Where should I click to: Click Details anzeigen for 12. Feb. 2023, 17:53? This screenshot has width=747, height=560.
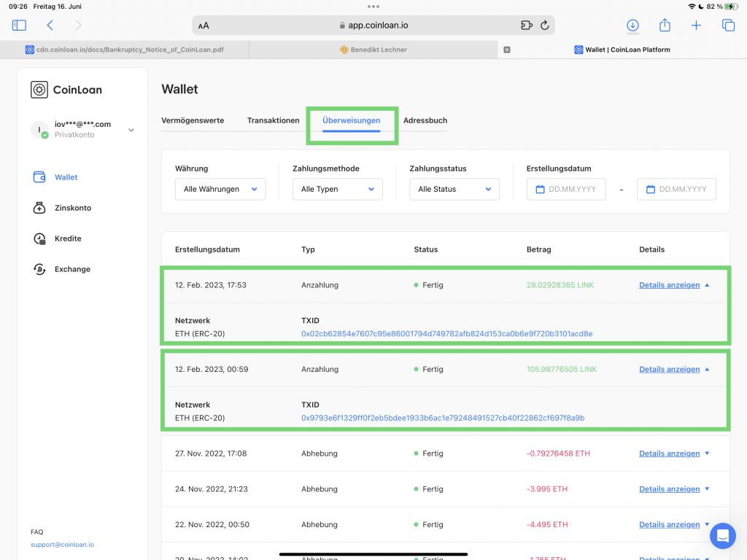point(670,285)
